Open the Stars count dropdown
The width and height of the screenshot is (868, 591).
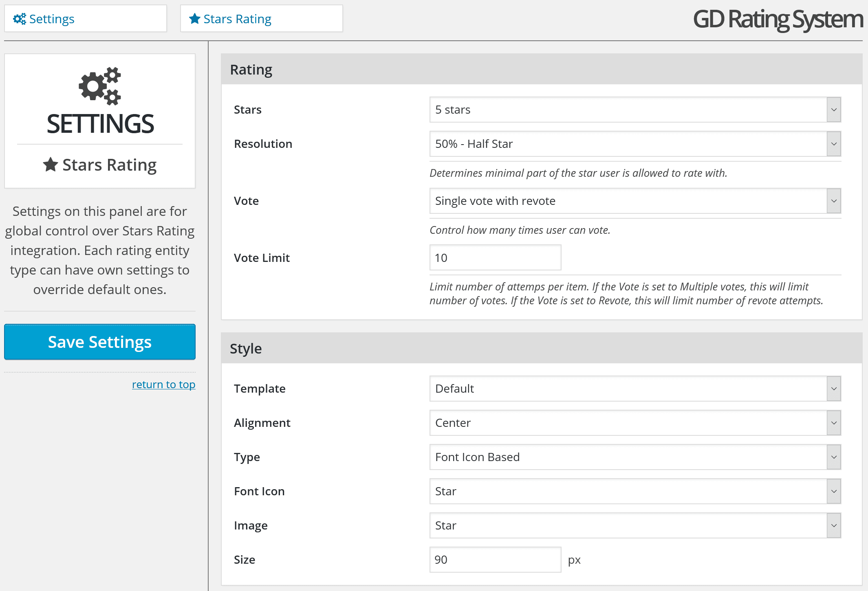[x=635, y=110]
